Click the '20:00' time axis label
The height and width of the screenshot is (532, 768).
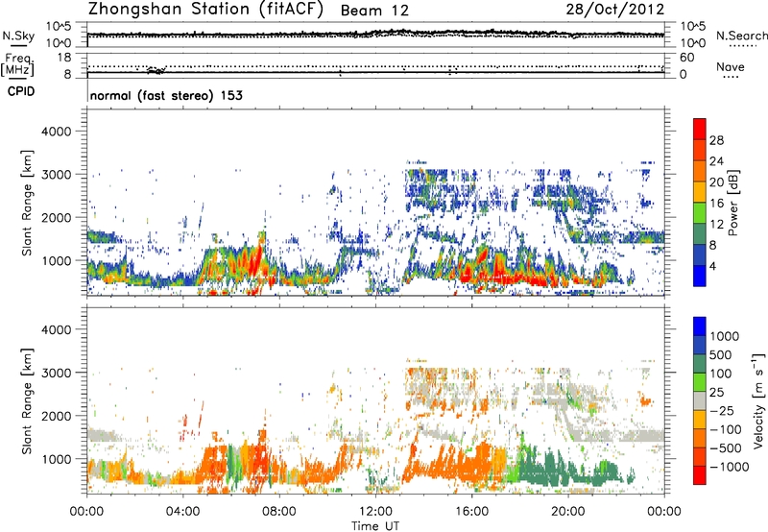click(x=568, y=511)
